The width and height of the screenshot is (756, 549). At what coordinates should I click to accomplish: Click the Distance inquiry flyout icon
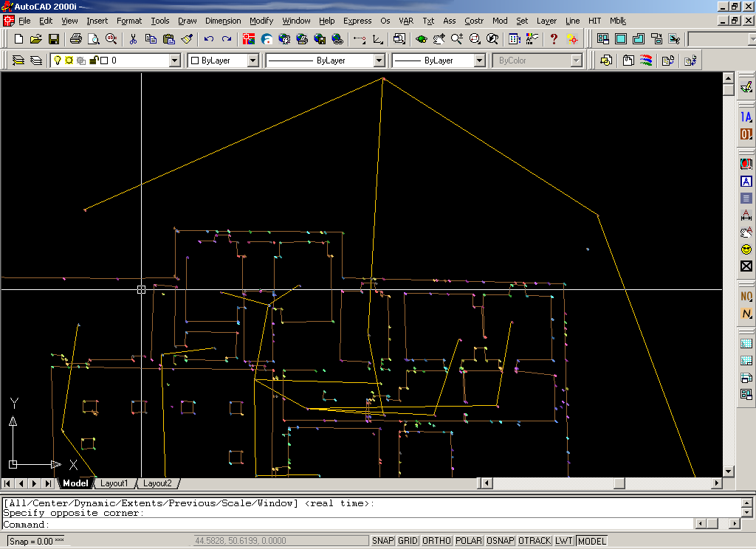[x=360, y=39]
